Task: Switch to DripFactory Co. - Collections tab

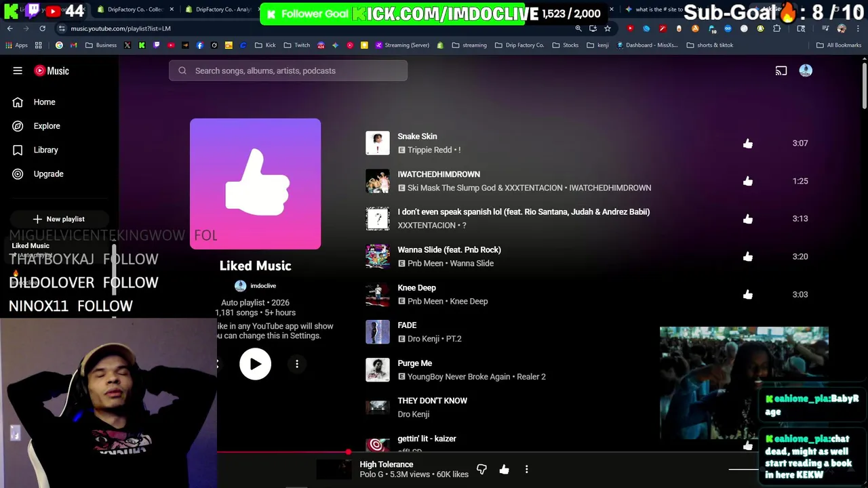Action: [135, 9]
